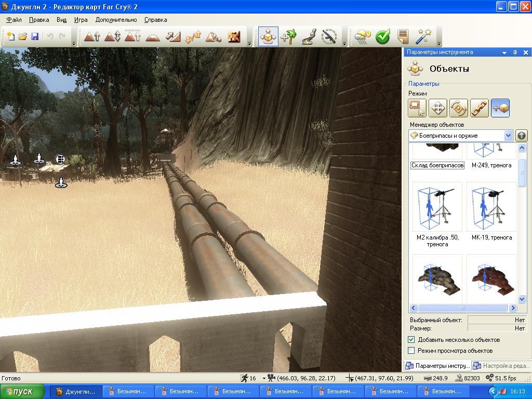The image size is (532, 399).
Task: Click the Undo arrow icon
Action: pyautogui.click(x=50, y=36)
